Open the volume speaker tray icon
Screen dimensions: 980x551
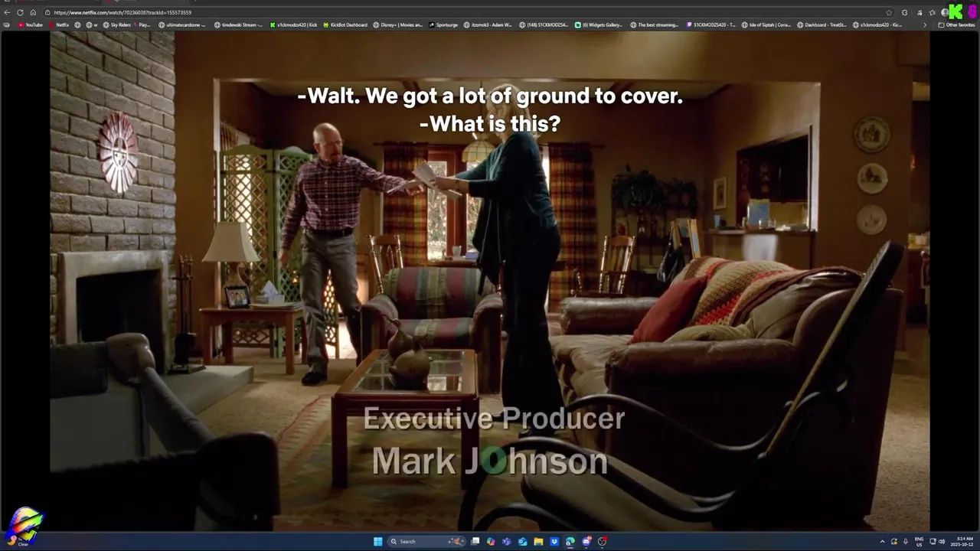point(942,541)
